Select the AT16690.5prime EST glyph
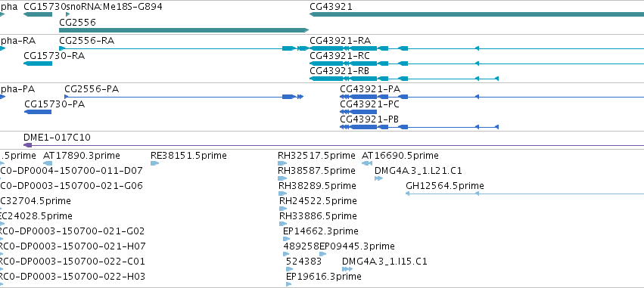 367,163
